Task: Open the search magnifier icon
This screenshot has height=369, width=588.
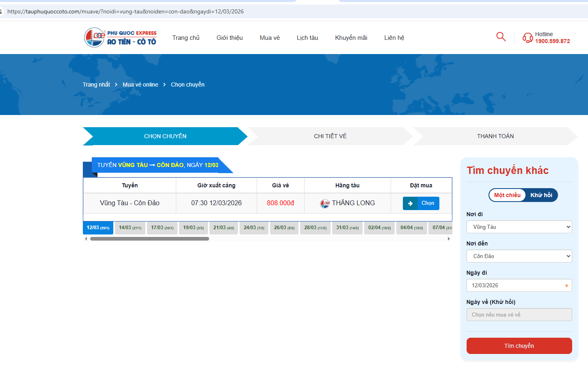Action: tap(501, 37)
